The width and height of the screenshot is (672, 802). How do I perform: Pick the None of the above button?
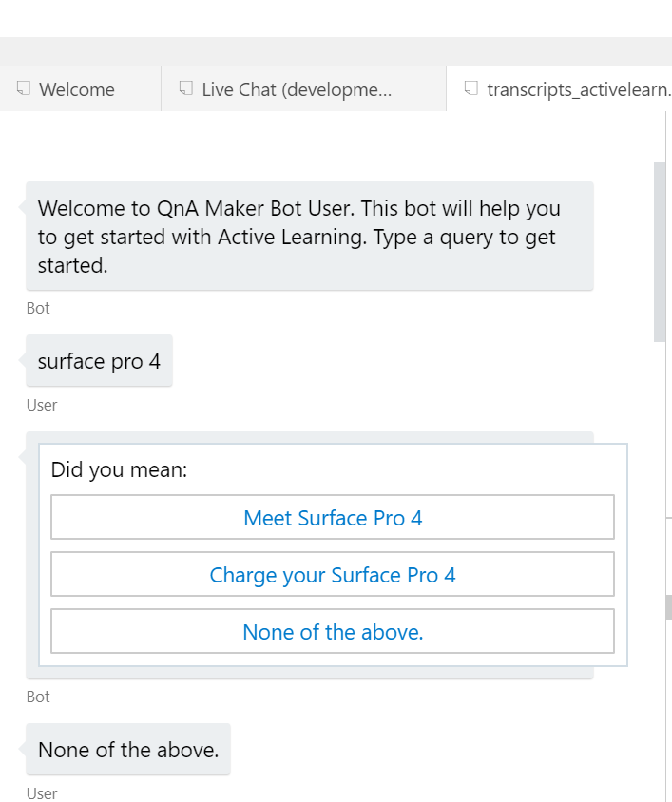[x=333, y=631]
